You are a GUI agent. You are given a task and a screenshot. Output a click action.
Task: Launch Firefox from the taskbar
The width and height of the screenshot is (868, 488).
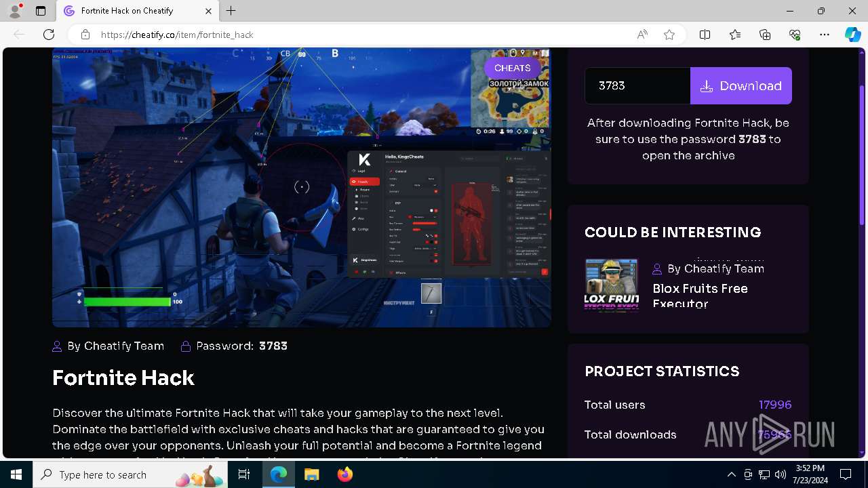click(x=344, y=474)
